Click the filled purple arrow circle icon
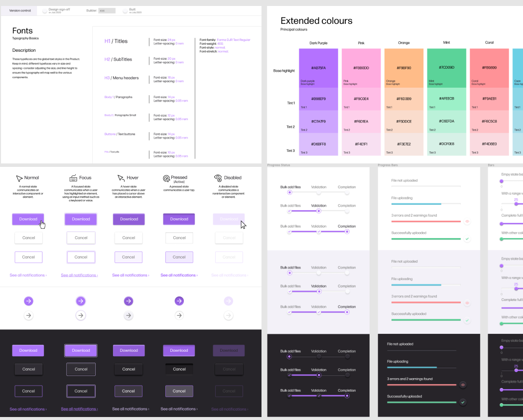 coord(28,301)
